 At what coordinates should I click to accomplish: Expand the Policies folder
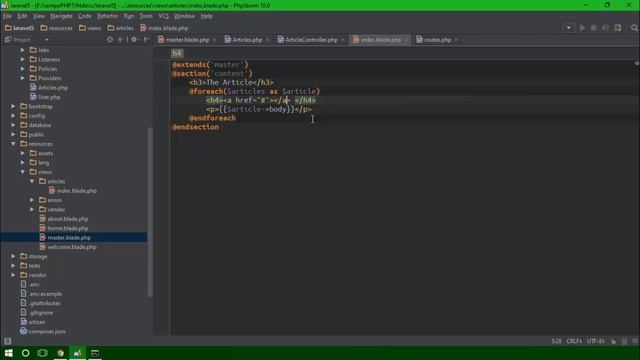click(23, 69)
